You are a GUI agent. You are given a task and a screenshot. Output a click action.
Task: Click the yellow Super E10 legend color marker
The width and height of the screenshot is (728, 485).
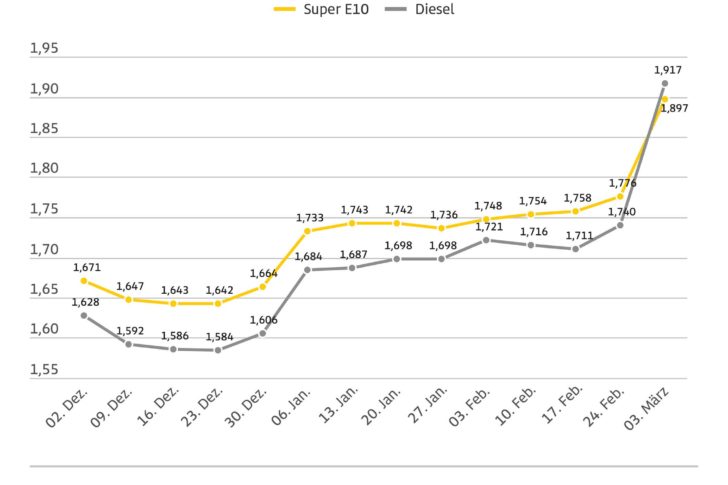(284, 10)
